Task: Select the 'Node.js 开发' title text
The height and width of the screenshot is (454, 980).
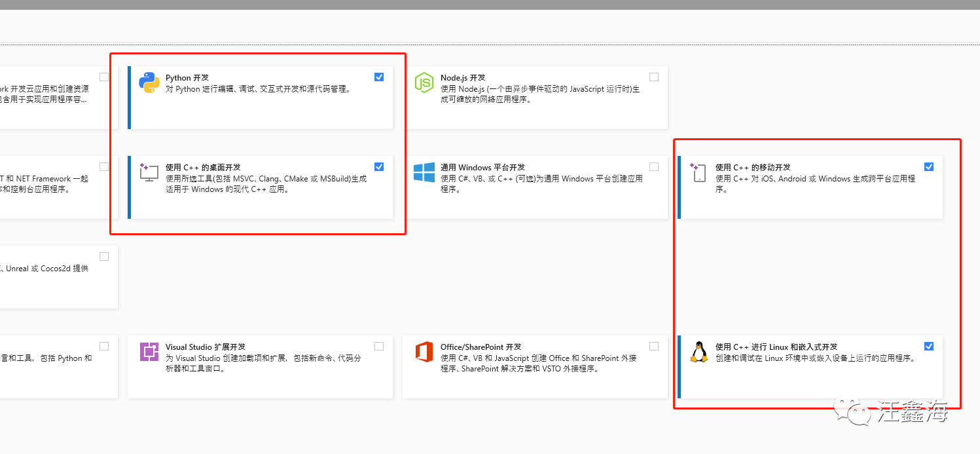Action: click(x=463, y=77)
